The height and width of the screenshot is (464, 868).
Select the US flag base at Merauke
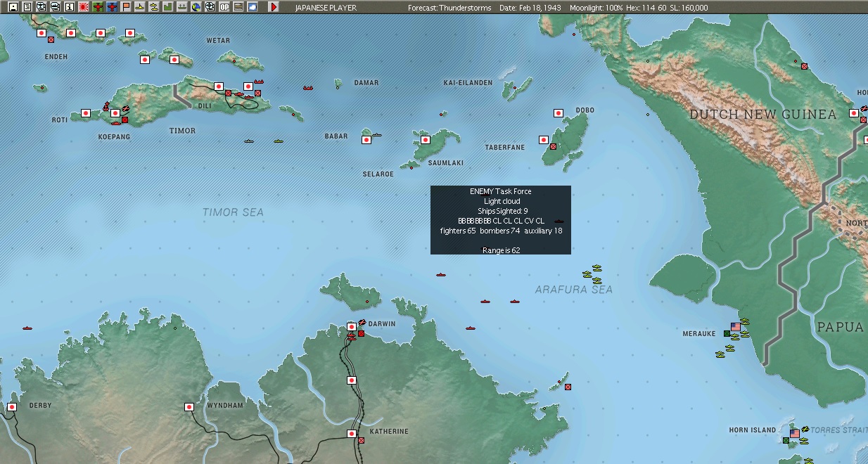(736, 327)
